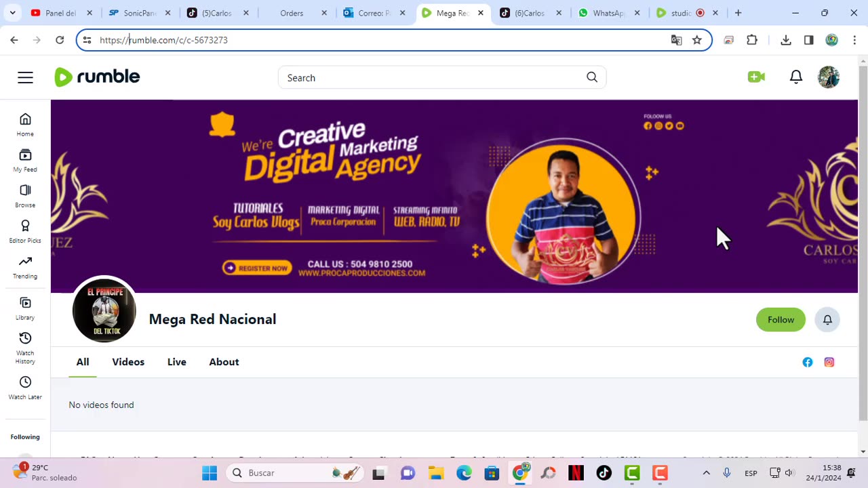This screenshot has height=488, width=868.
Task: Bookmark this page with the star
Action: [x=696, y=40]
